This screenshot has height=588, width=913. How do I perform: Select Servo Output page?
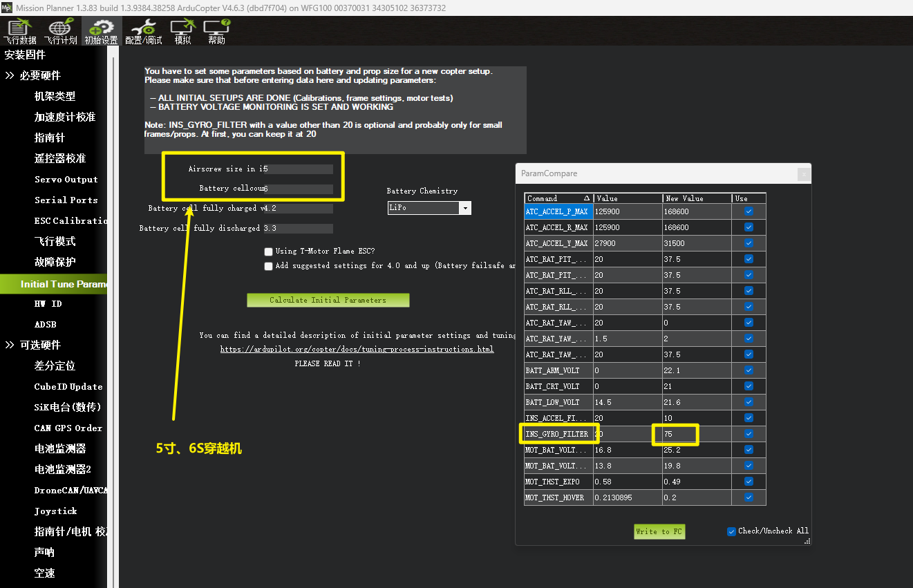(x=66, y=179)
